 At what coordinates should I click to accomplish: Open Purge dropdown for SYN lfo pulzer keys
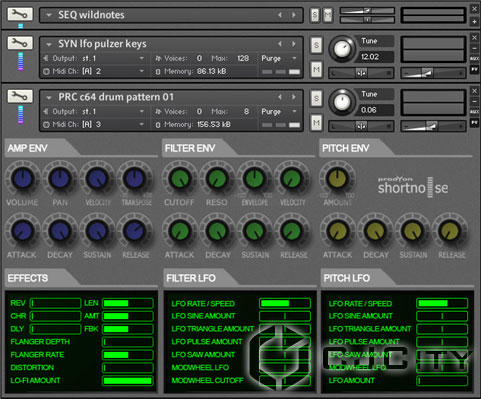294,58
